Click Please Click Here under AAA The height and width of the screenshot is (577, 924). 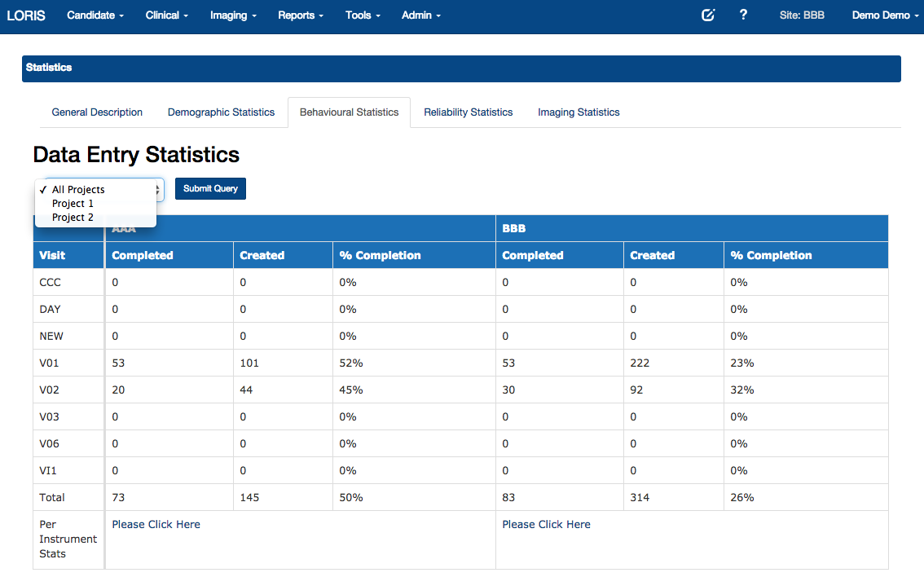pyautogui.click(x=156, y=524)
